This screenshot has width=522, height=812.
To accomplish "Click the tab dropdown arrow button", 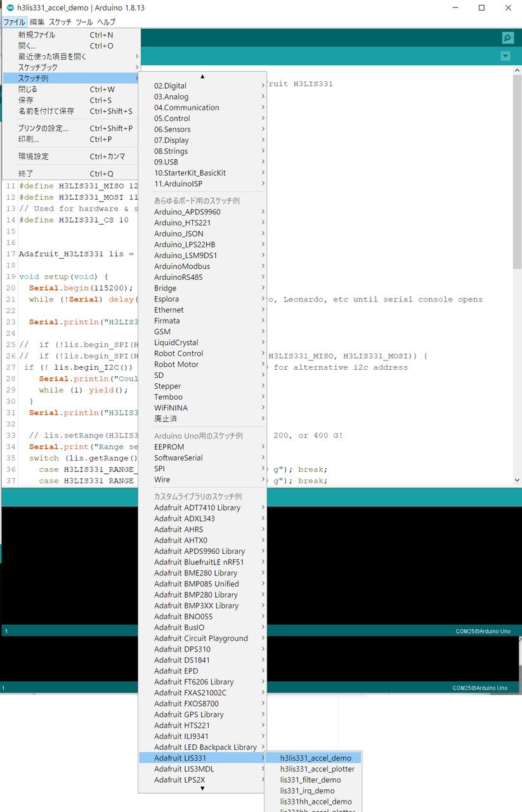I will (505, 56).
